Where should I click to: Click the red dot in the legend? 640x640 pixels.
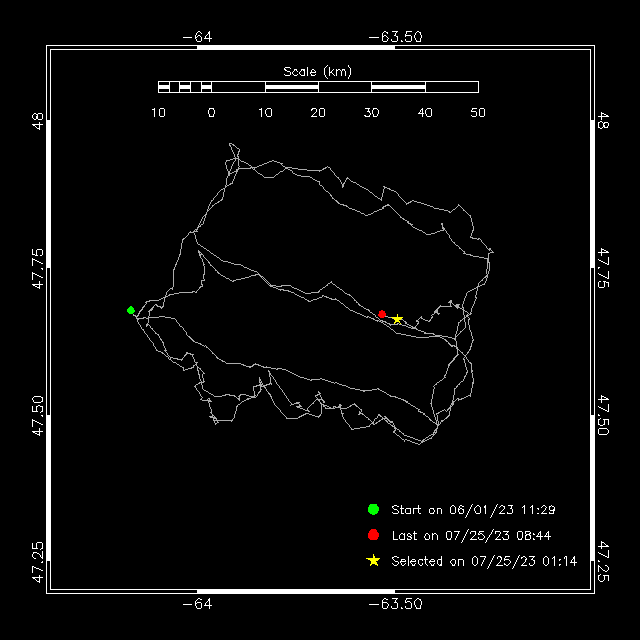click(x=373, y=535)
